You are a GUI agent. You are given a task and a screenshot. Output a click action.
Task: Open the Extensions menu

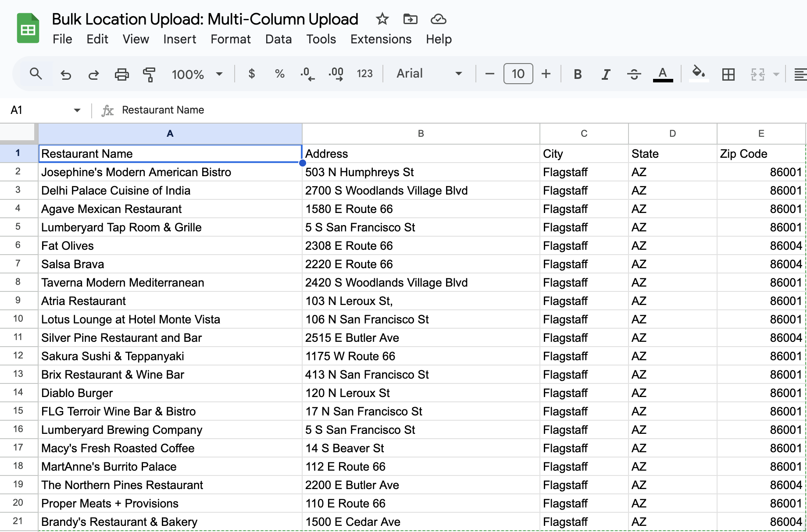click(x=381, y=39)
